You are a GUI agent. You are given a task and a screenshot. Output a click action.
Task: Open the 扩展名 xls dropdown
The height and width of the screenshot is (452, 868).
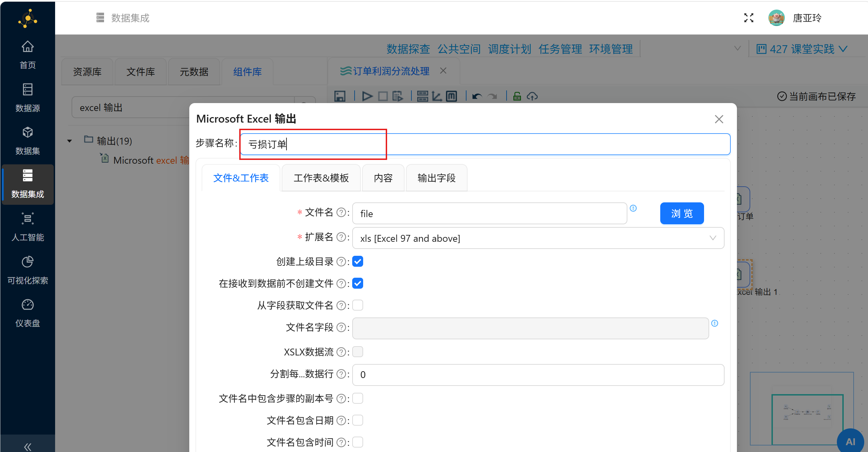[x=538, y=238]
